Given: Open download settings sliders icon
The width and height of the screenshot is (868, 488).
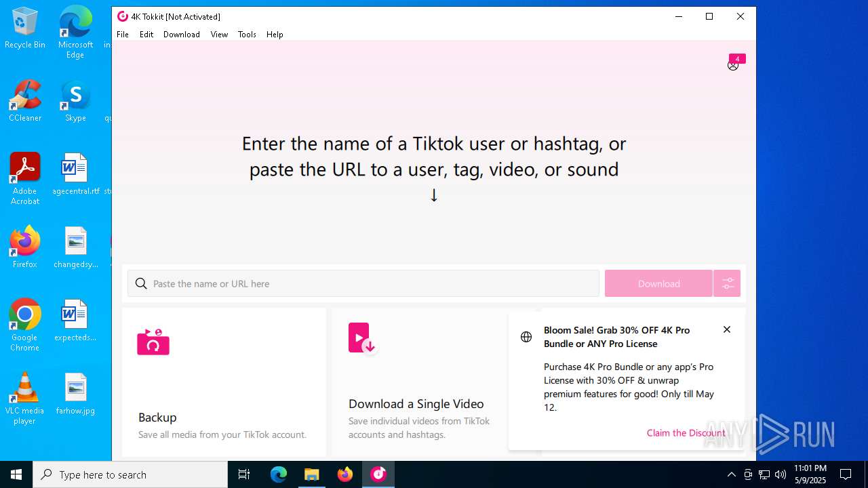Looking at the screenshot, I should coord(727,283).
